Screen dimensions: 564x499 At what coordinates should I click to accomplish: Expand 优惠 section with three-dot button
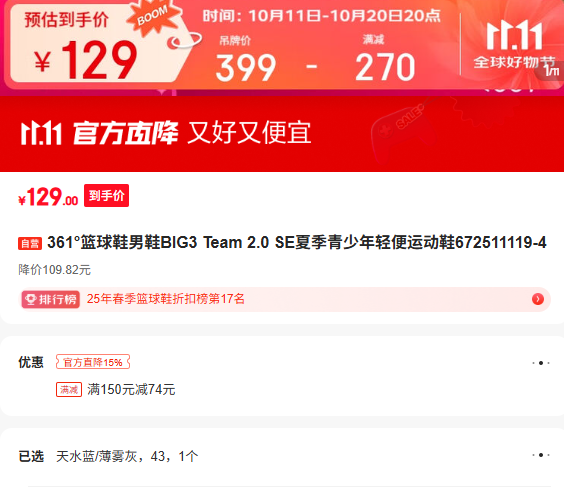[x=541, y=363]
